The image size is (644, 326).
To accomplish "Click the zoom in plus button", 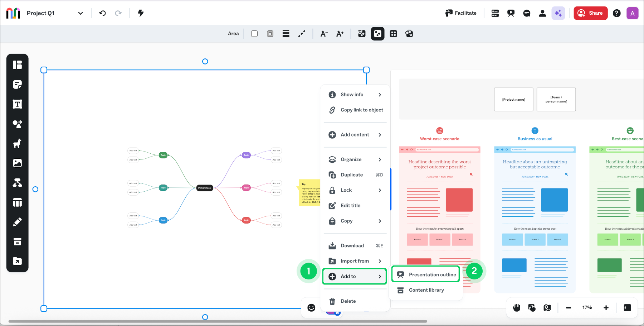I will tap(606, 308).
